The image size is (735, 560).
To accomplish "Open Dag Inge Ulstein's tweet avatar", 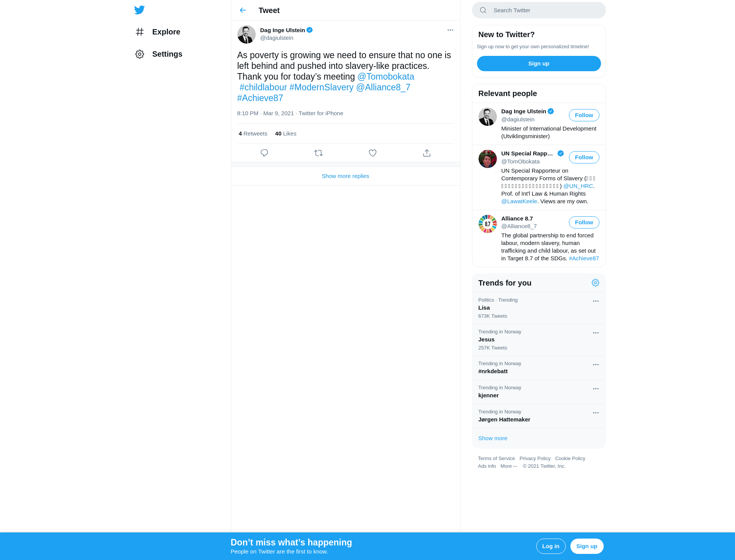I will [x=246, y=34].
